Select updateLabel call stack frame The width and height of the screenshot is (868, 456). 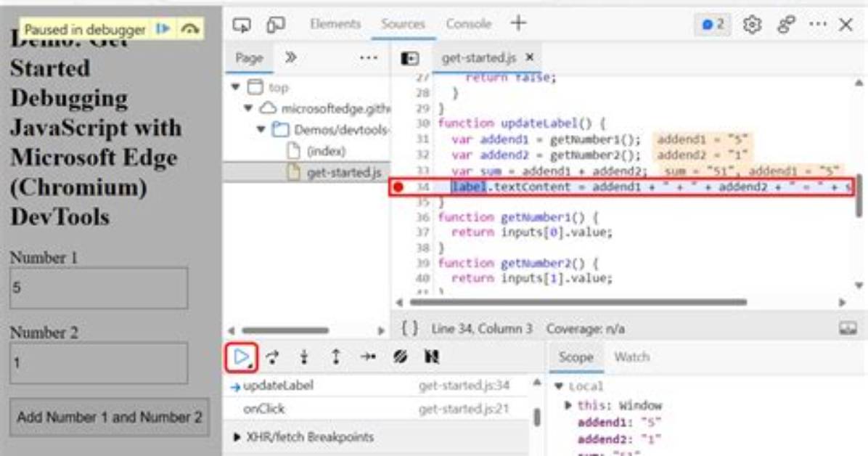click(375, 386)
